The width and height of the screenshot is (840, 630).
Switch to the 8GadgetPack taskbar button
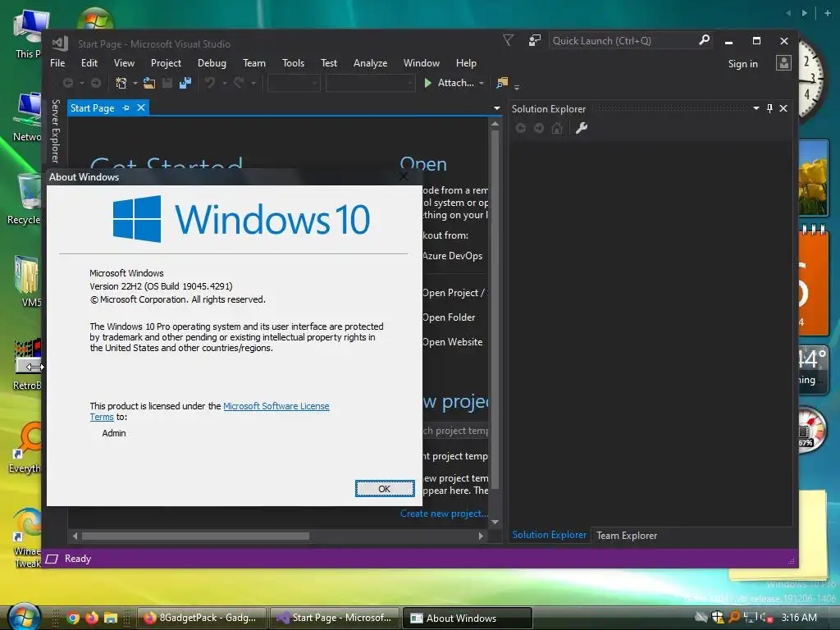(202, 618)
